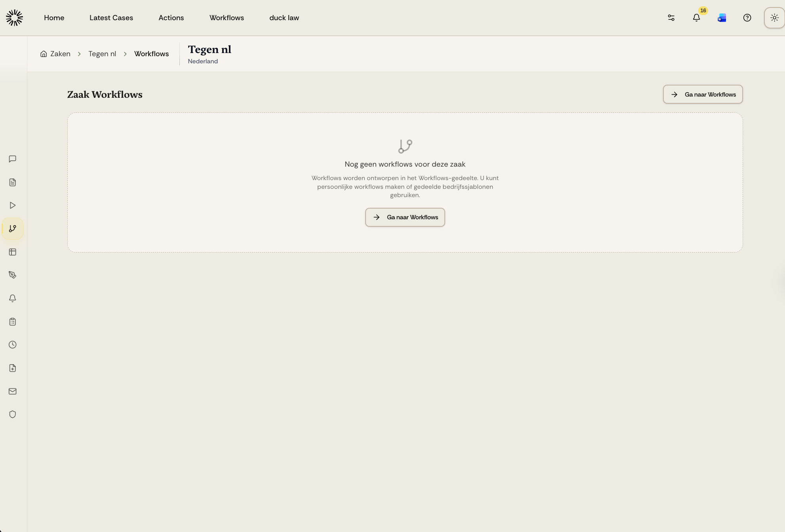Viewport: 785px width, 532px height.
Task: Open the mail envelope icon in sidebar
Action: pos(13,391)
